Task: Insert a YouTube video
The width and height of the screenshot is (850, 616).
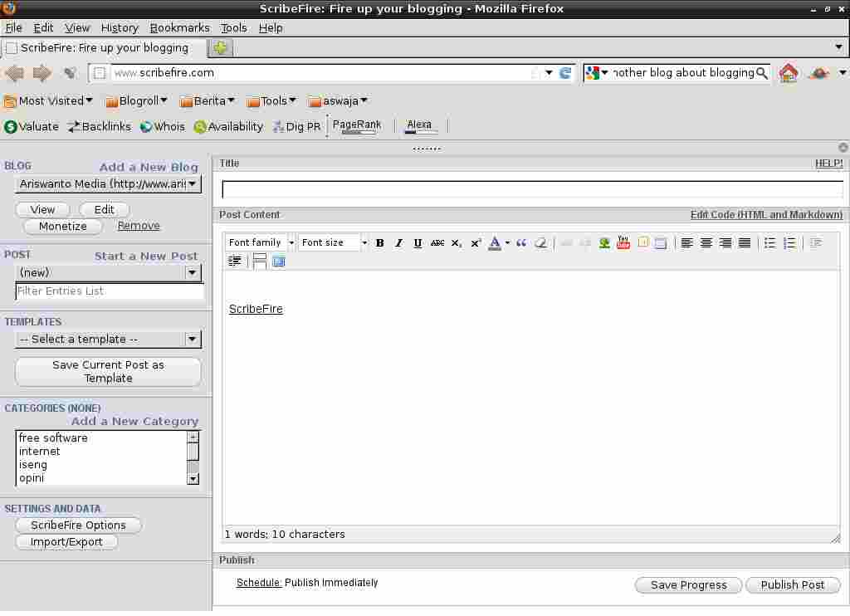Action: (x=623, y=243)
